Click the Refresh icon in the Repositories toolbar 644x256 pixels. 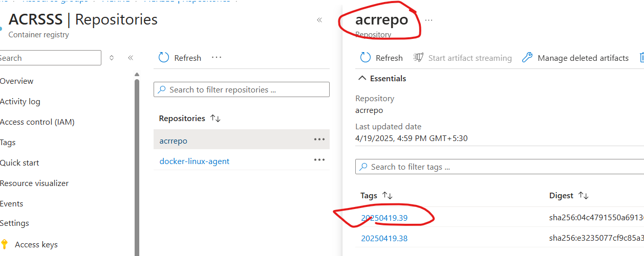[164, 58]
